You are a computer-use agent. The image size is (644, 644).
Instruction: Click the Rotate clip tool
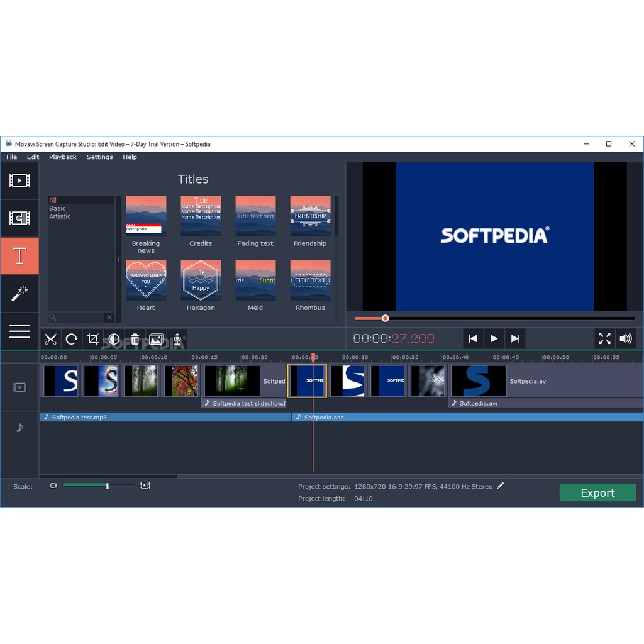click(72, 339)
